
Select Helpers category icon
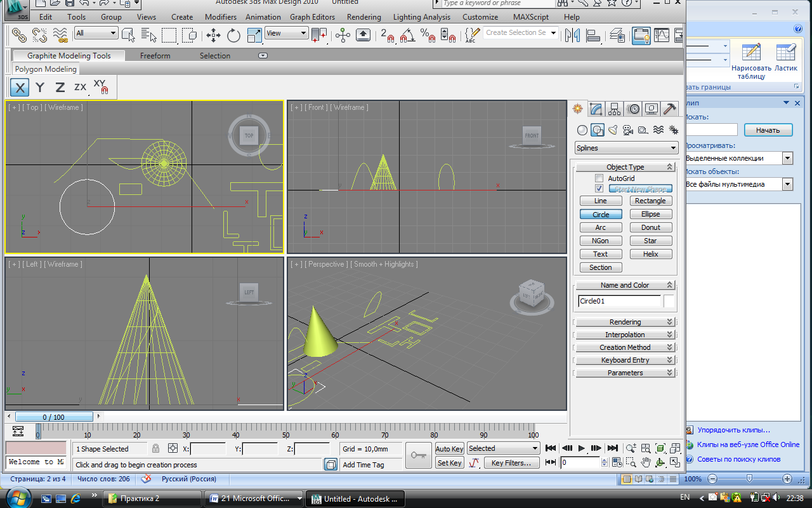click(x=643, y=130)
